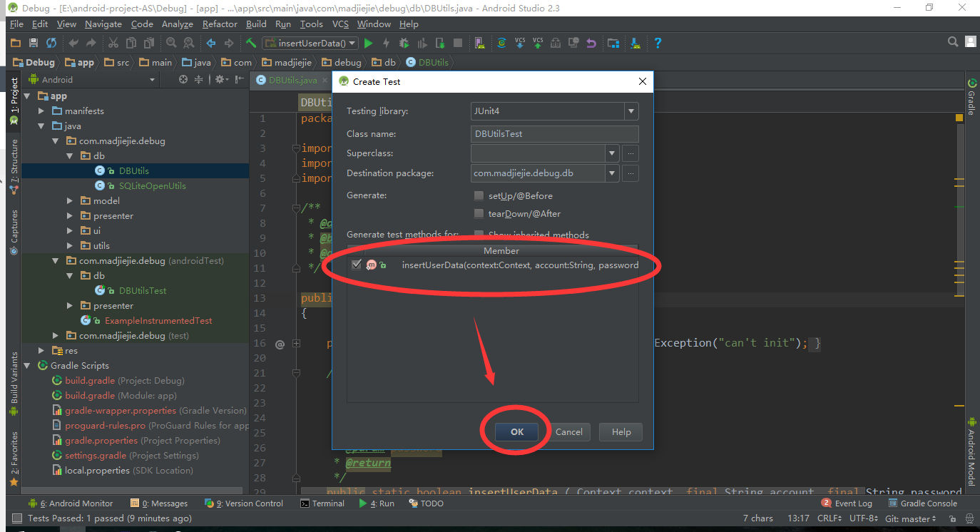Screen dimensions: 980x532
Task: Click the purple Revert icon
Action: tap(591, 43)
